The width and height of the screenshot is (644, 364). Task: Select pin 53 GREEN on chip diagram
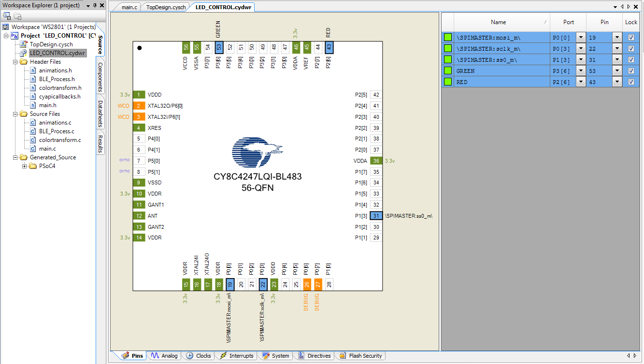pos(219,47)
